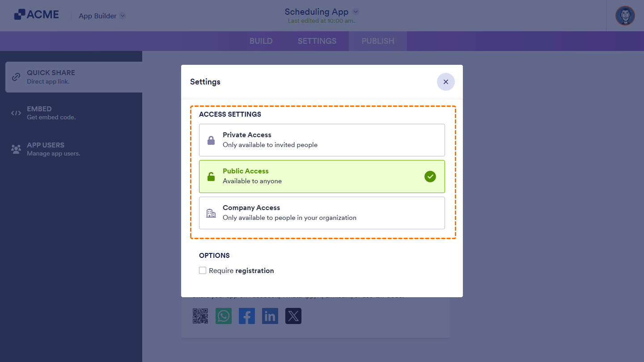This screenshot has width=644, height=362.
Task: Share on LinkedIn using its icon
Action: pyautogui.click(x=270, y=316)
